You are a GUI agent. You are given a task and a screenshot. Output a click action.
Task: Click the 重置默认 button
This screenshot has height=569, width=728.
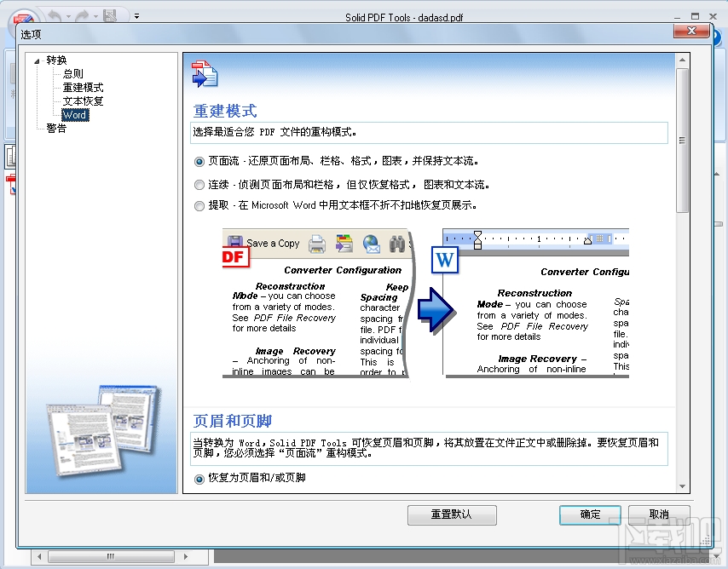[x=452, y=514]
